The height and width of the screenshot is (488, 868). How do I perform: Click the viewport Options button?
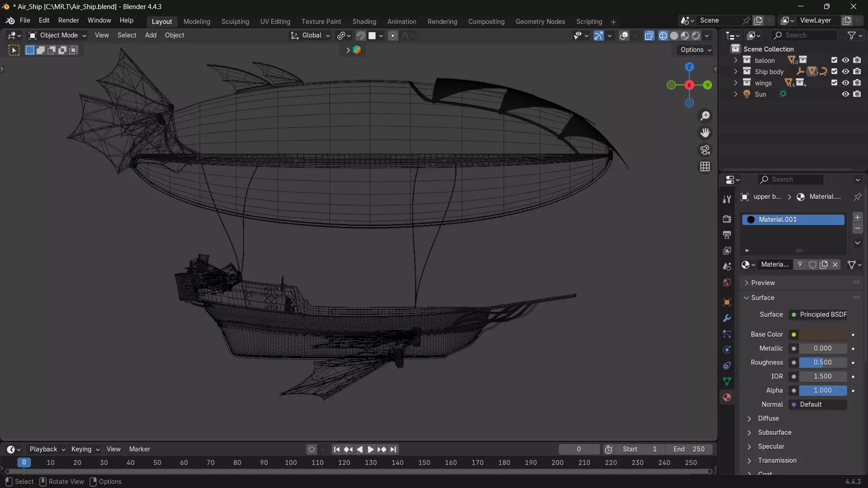pos(696,50)
